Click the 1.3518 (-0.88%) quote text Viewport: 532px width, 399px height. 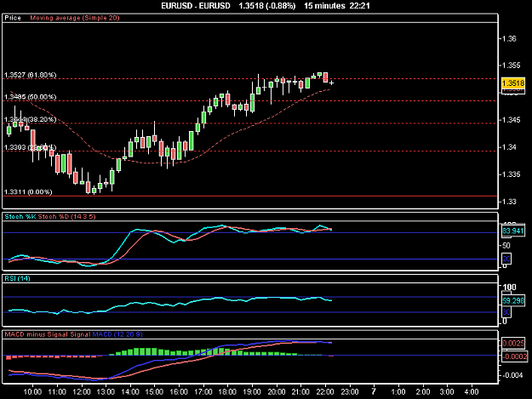coord(267,6)
